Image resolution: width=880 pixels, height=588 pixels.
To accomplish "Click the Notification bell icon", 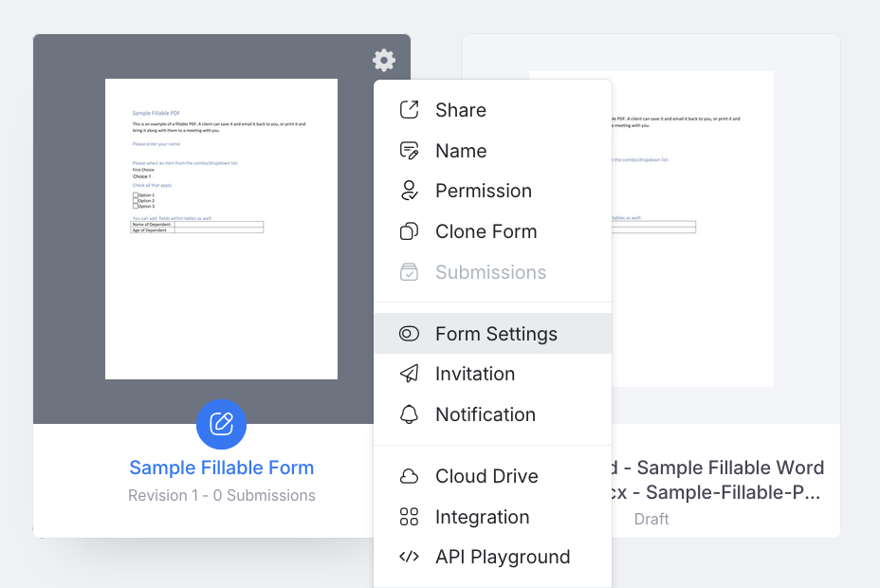I will tap(409, 414).
